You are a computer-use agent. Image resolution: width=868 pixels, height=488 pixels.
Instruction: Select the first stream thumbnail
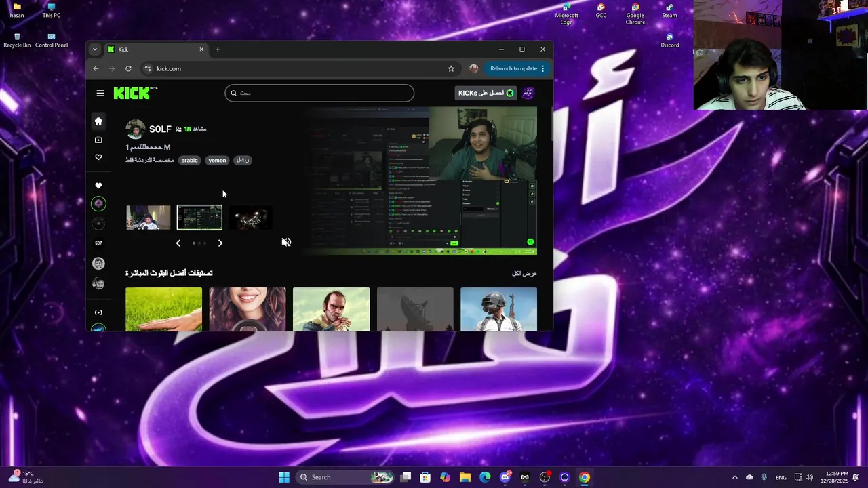pos(149,218)
